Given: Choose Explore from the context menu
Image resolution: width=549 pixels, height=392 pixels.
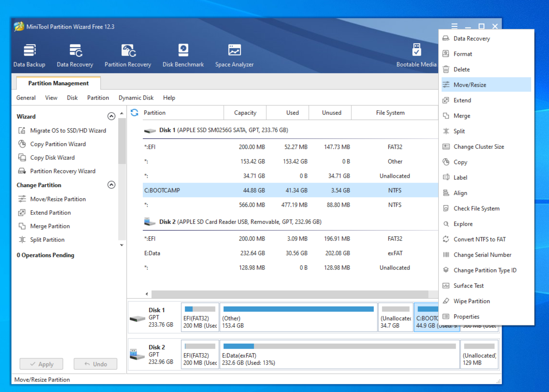Looking at the screenshot, I should click(x=486, y=224).
